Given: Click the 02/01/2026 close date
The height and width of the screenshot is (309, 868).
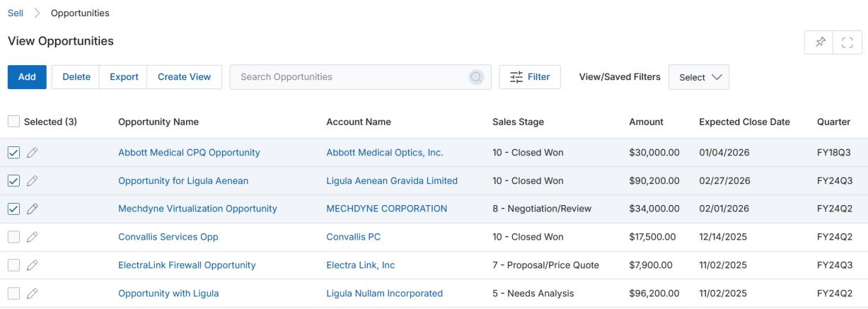Looking at the screenshot, I should [x=724, y=209].
